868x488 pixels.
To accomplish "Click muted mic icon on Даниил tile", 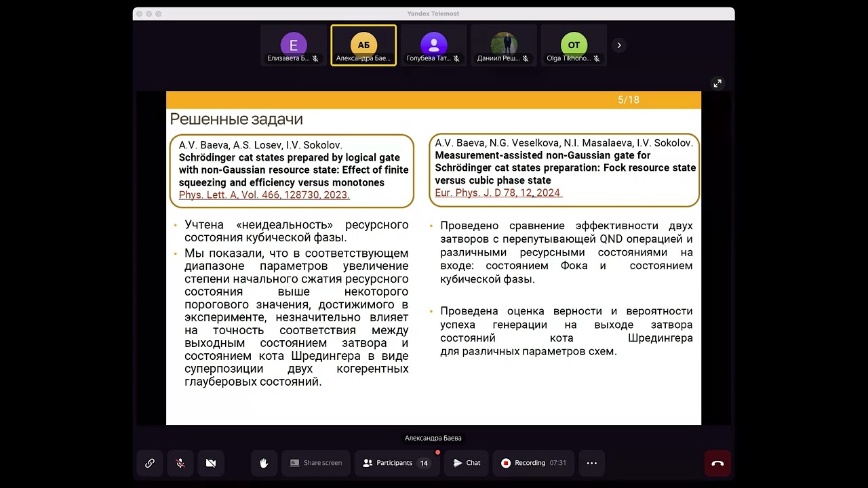I will pos(526,58).
